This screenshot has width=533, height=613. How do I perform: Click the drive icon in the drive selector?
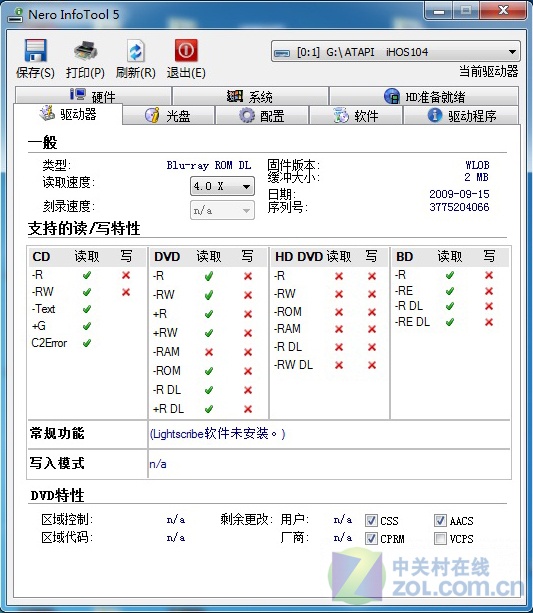point(282,52)
